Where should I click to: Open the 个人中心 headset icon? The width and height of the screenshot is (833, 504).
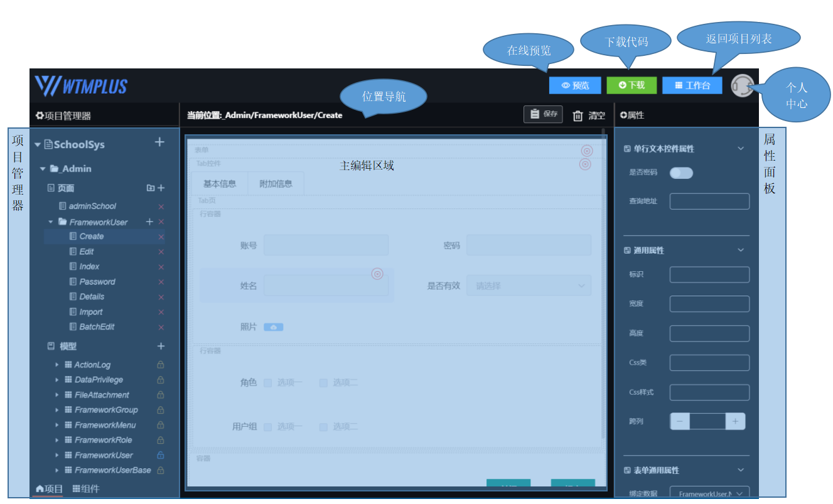pos(743,85)
